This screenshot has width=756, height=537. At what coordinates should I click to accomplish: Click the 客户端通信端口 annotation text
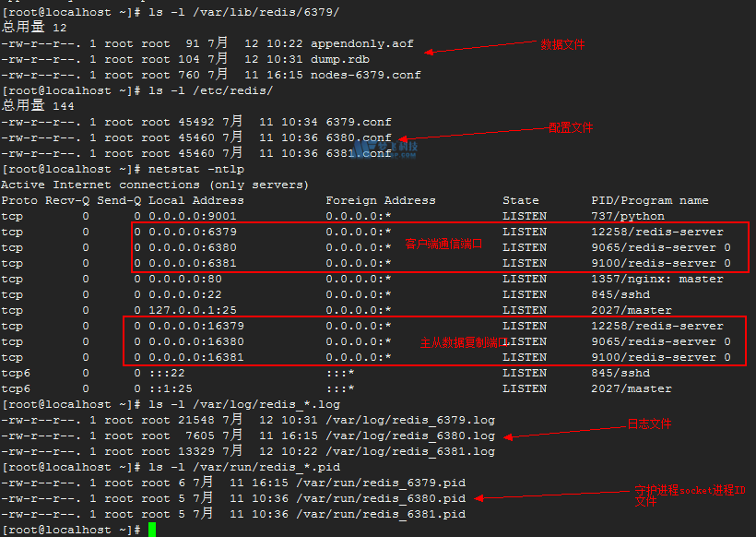coord(443,245)
